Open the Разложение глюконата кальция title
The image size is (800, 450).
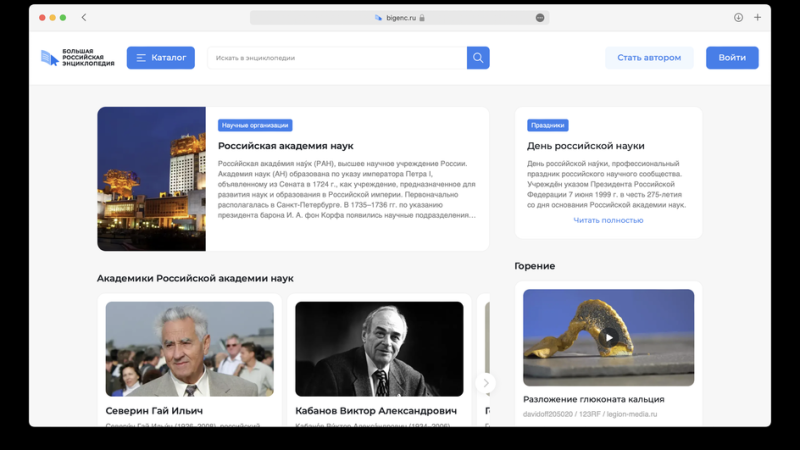594,399
